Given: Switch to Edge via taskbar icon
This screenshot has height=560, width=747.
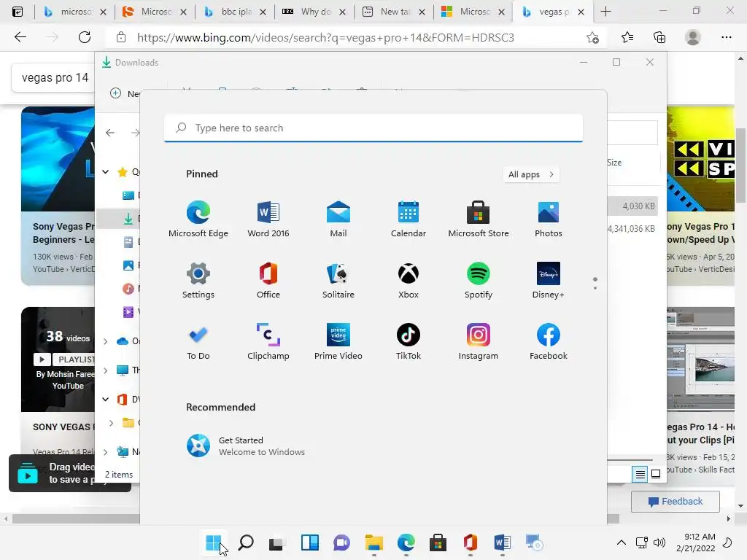Looking at the screenshot, I should pos(406,542).
